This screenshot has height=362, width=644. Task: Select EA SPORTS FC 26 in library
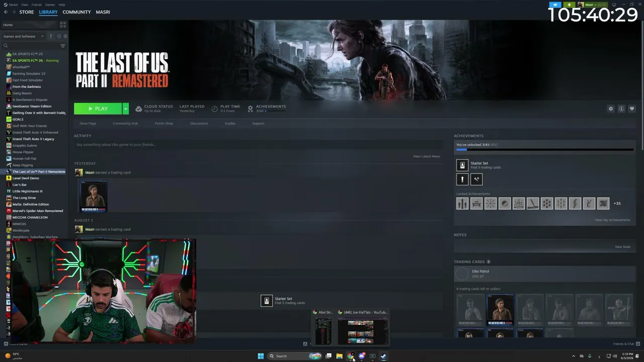(x=35, y=60)
